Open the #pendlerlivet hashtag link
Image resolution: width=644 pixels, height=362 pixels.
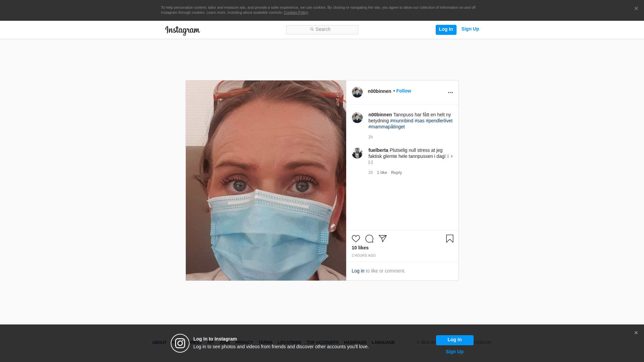[439, 121]
